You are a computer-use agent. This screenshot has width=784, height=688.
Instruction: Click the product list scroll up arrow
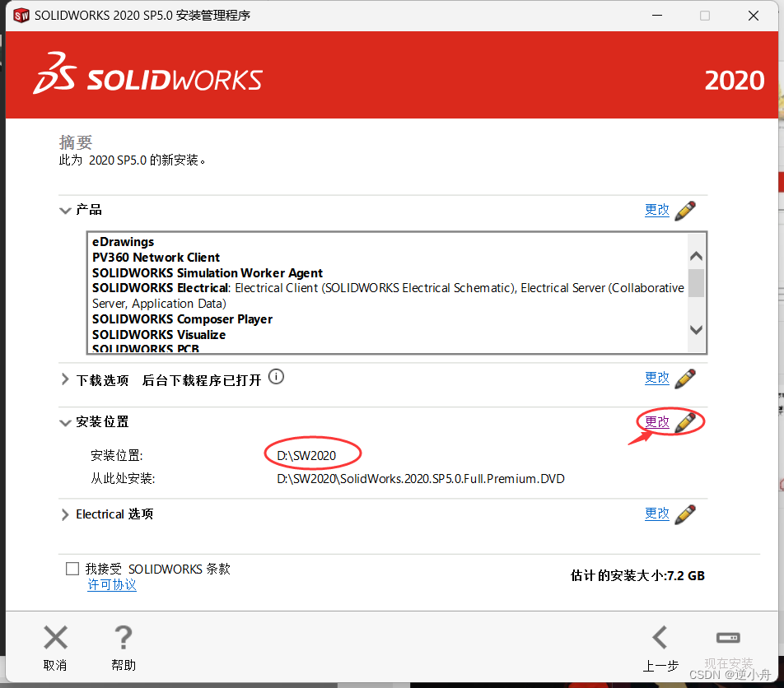pyautogui.click(x=696, y=256)
